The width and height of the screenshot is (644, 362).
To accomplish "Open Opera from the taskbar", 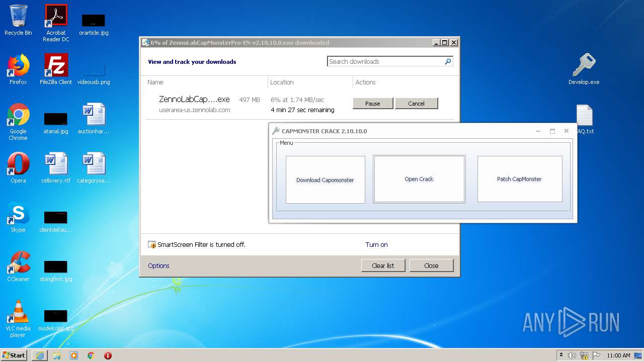I will pos(108,355).
